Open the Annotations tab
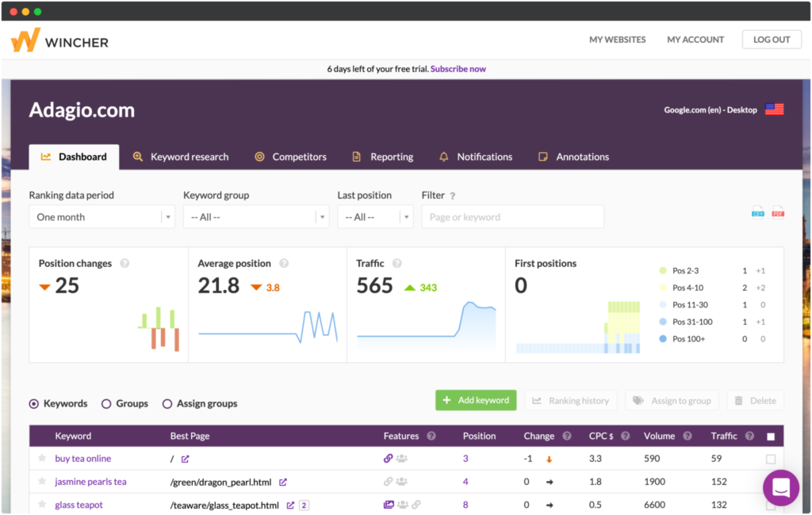812x515 pixels. pyautogui.click(x=574, y=157)
